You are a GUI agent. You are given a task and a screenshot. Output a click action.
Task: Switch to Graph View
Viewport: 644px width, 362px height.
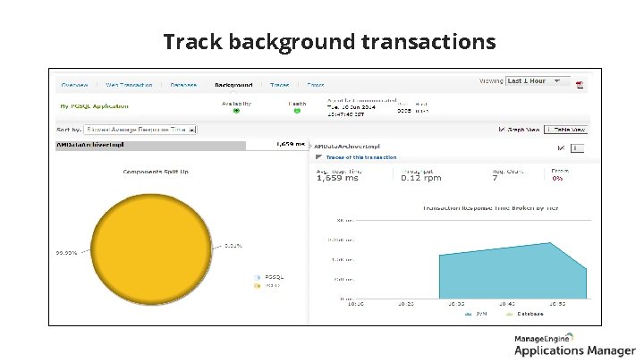pos(519,130)
